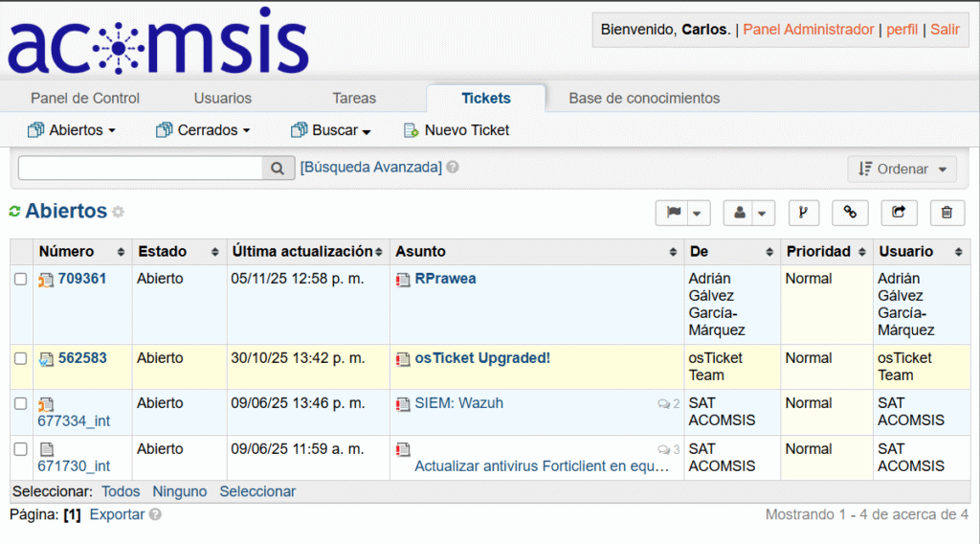Screen dimensions: 980x544
Task: Open the flag status change dropdown
Action: click(x=682, y=213)
